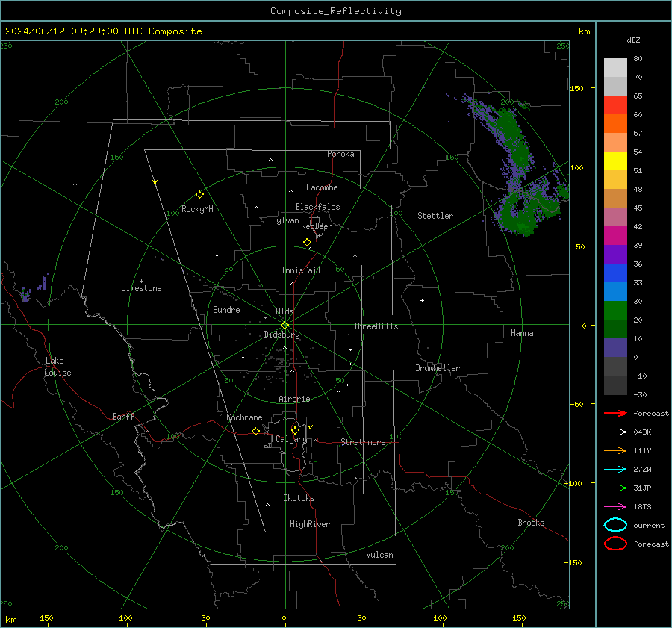Screen dimensions: 672x628
Task: Click the yellow diamond marker near RockyMH
Action: 199,195
